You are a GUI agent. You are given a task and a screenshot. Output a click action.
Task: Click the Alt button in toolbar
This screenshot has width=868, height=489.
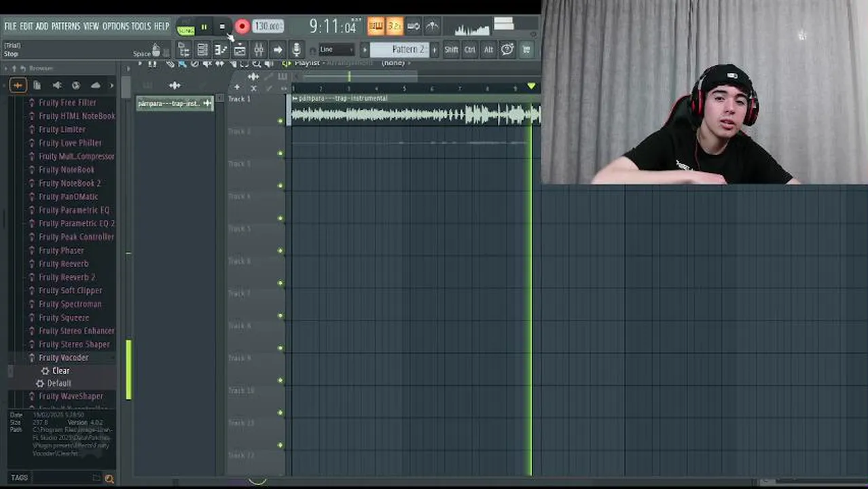pyautogui.click(x=488, y=50)
